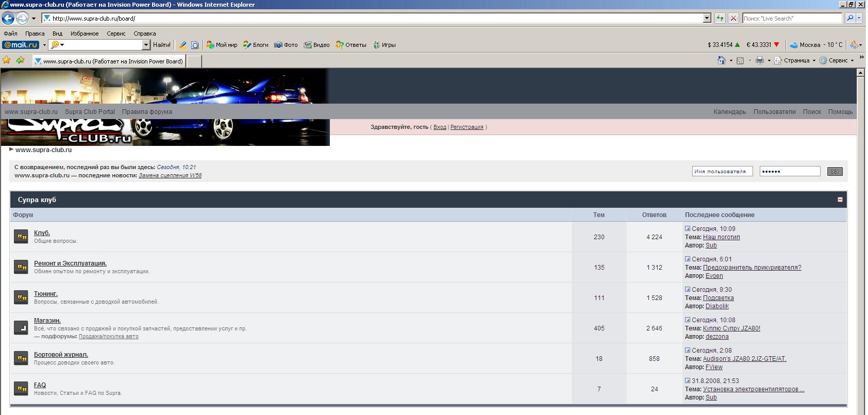The image size is (868, 415).
Task: Click the Live Search magnifier icon
Action: coord(850,19)
